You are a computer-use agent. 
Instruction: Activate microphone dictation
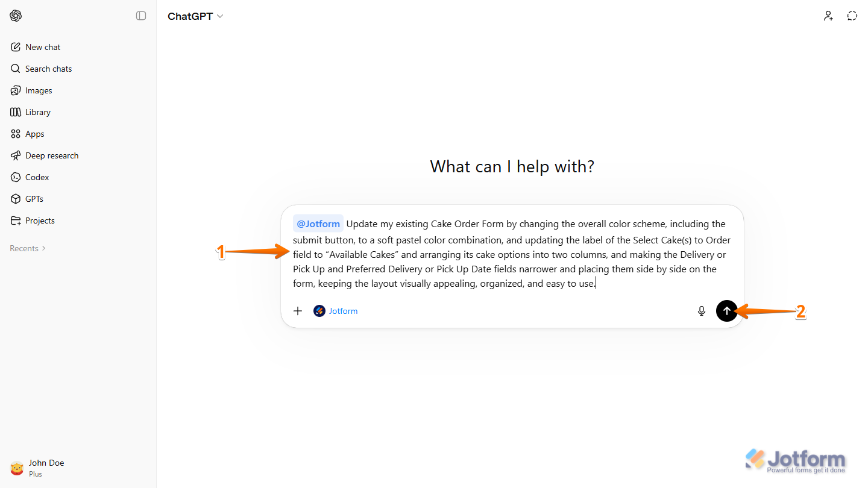click(x=702, y=311)
